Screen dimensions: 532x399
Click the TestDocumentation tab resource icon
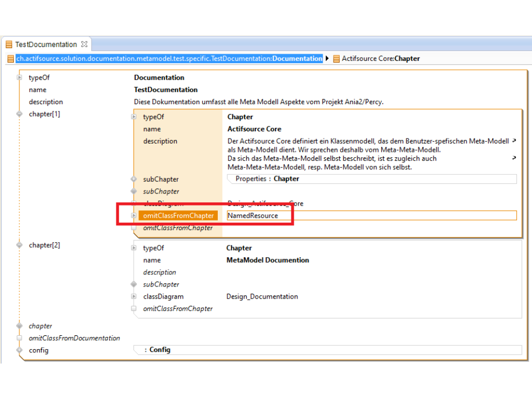tap(9, 44)
